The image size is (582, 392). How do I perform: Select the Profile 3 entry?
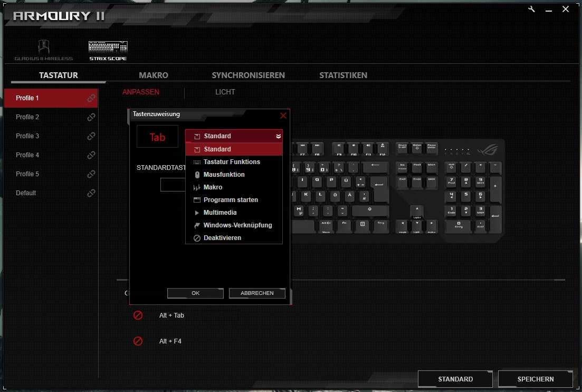[27, 136]
